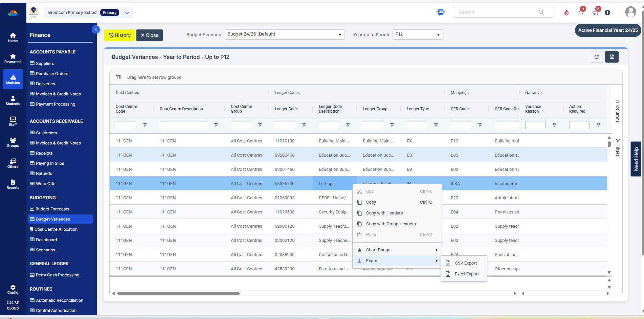Click the yellow History button

coord(119,35)
